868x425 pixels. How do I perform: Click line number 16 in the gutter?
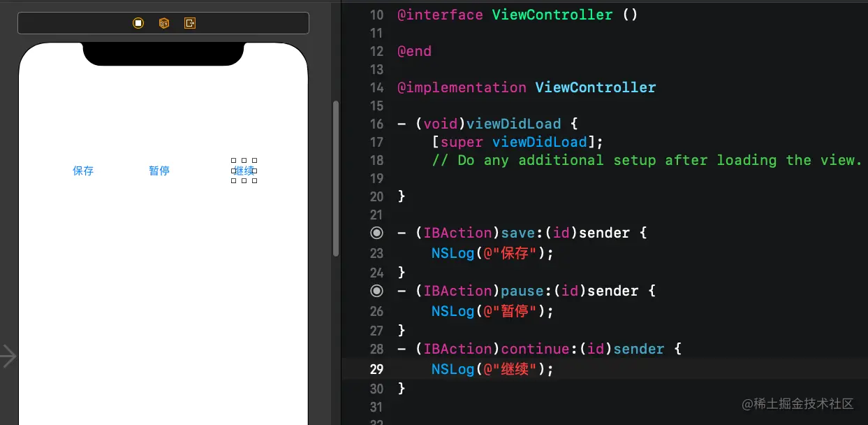click(376, 124)
